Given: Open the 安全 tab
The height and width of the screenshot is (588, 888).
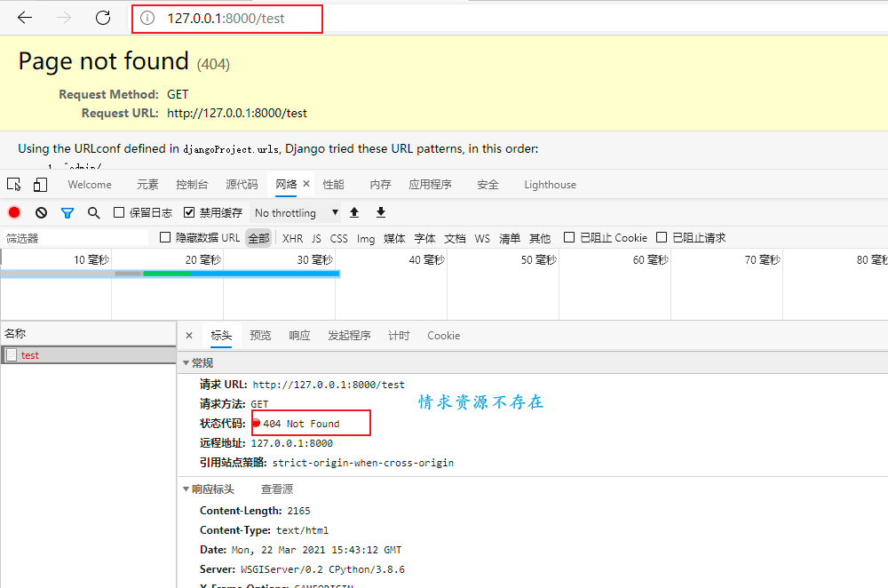Looking at the screenshot, I should tap(488, 185).
